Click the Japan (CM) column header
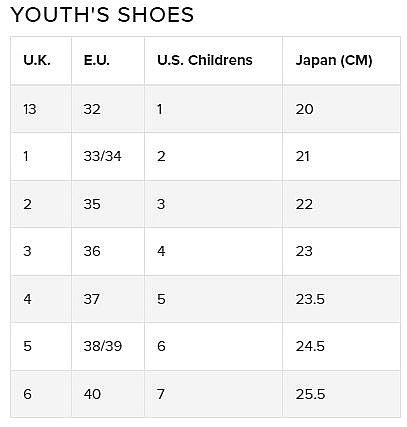This screenshot has width=407, height=427. point(342,60)
